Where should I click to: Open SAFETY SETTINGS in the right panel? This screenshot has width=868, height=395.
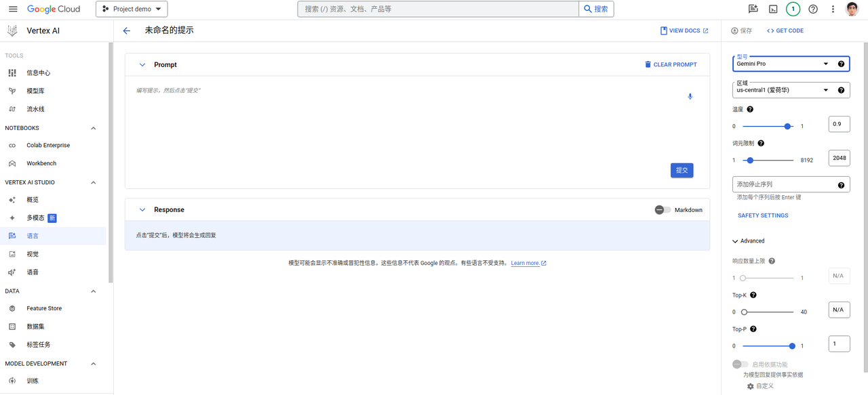(762, 215)
